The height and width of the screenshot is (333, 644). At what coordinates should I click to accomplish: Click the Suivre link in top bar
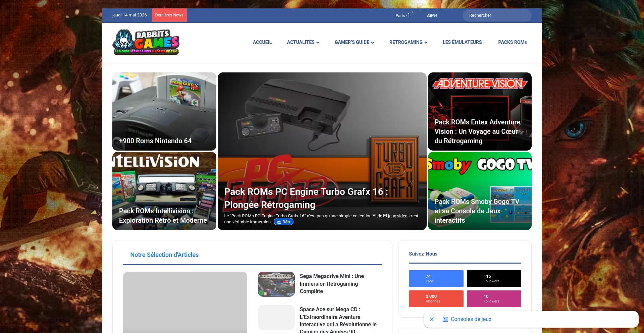point(432,15)
